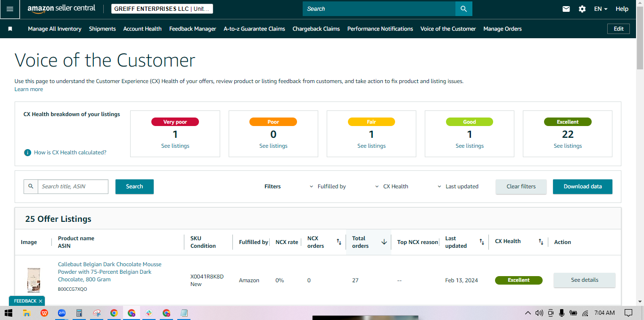Click magnifier icon in title ASIN search box
This screenshot has height=320, width=644.
pyautogui.click(x=31, y=186)
